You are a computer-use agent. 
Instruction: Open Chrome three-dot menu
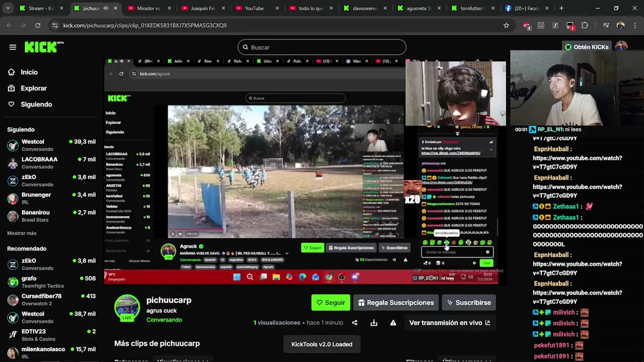635,25
